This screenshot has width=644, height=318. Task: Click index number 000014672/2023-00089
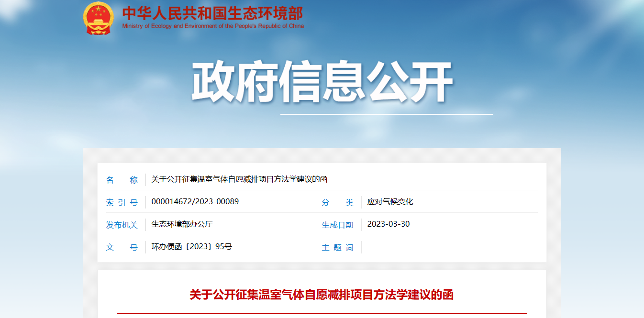tap(195, 202)
